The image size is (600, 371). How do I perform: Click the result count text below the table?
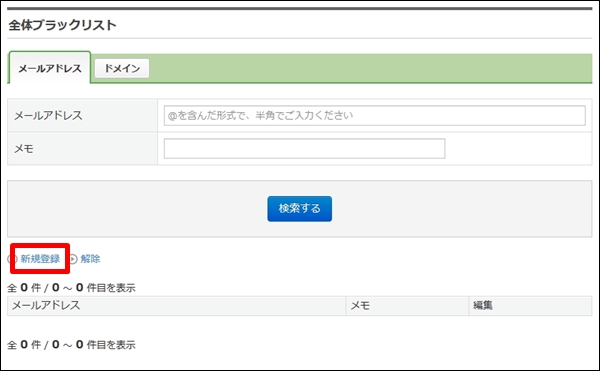pyautogui.click(x=72, y=345)
